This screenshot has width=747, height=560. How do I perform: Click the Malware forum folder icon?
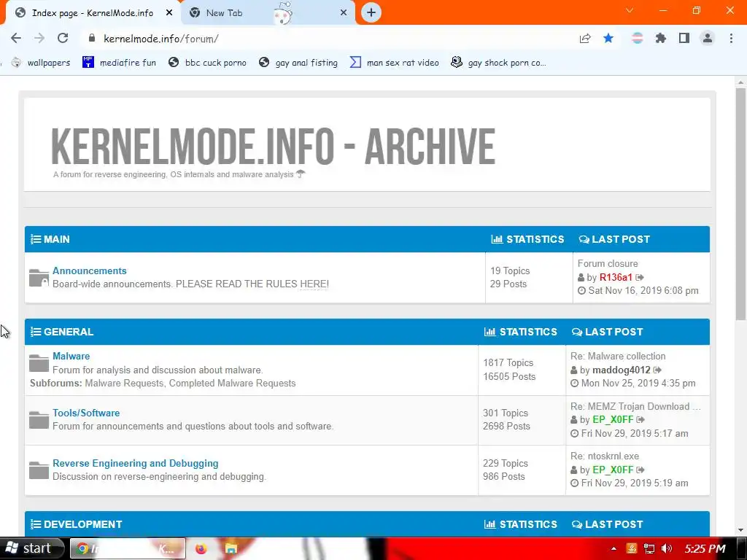pyautogui.click(x=39, y=363)
